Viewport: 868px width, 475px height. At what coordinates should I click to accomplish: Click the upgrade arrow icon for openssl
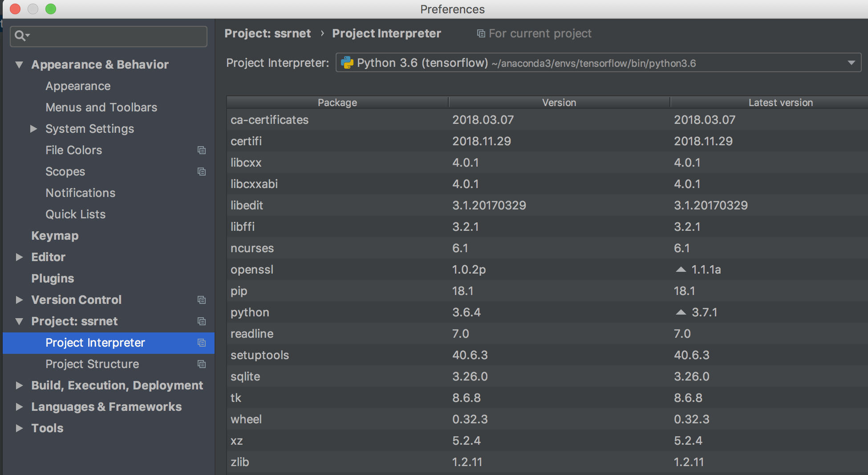(681, 270)
